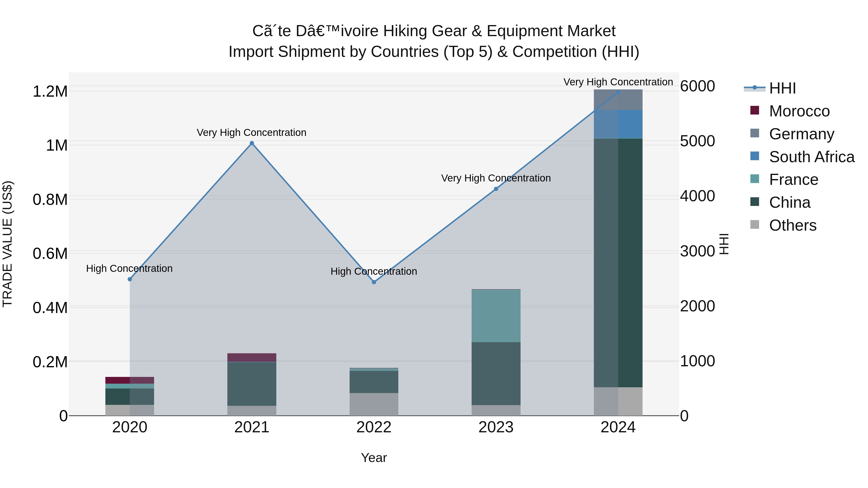Select the 2024 HHI data point marker

coord(618,92)
